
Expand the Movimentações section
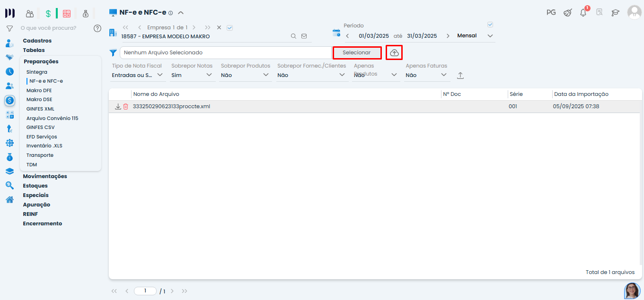(x=45, y=176)
